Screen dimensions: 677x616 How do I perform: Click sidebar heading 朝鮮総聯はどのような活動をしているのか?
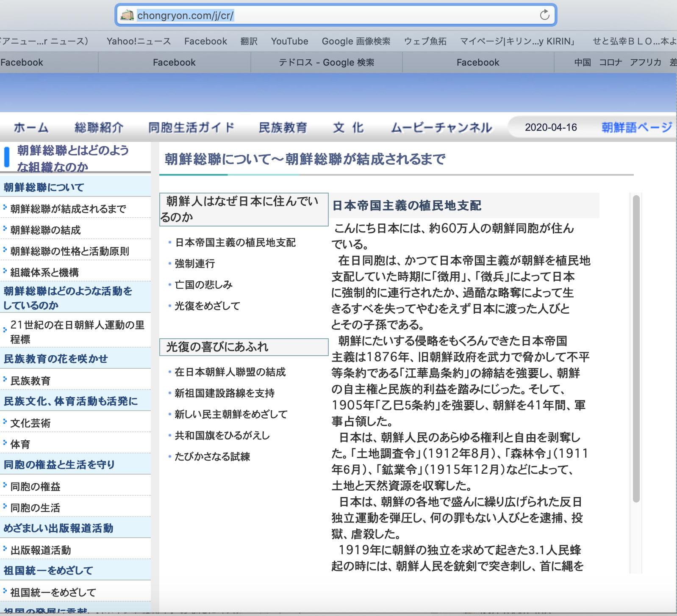(x=68, y=298)
